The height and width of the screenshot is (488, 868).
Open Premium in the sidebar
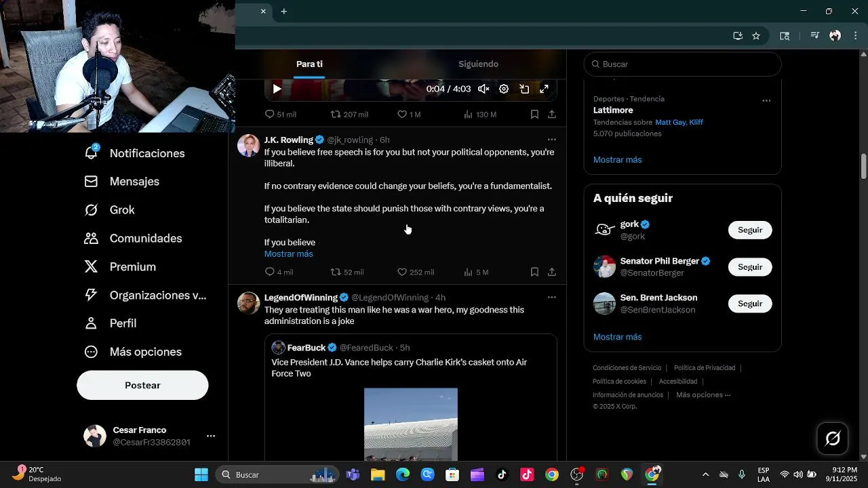(x=120, y=267)
